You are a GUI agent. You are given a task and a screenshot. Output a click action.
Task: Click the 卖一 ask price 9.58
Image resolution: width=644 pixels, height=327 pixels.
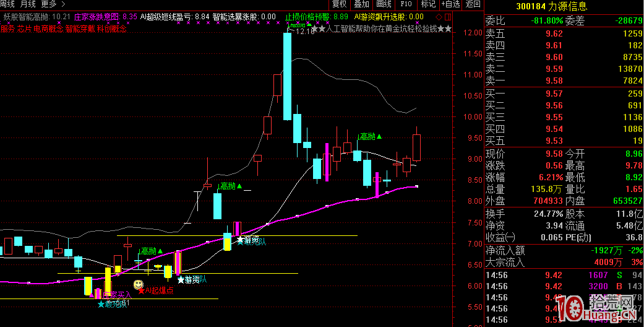tap(554, 81)
